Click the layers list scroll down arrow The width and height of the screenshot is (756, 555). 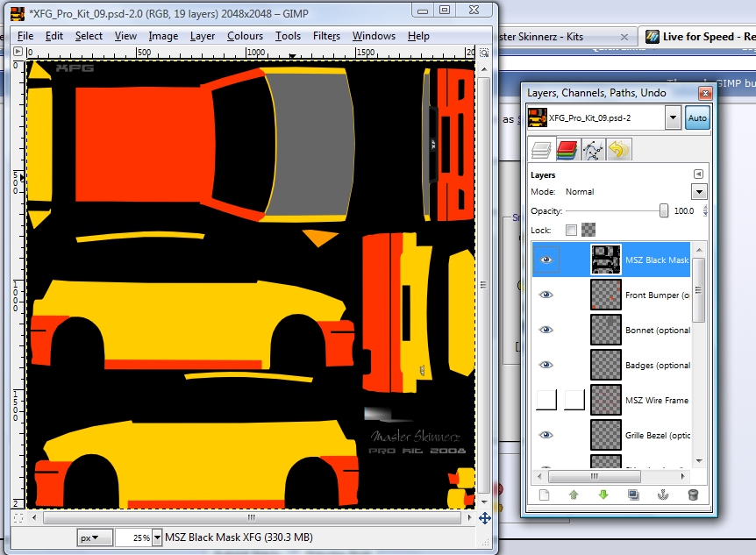pyautogui.click(x=699, y=461)
